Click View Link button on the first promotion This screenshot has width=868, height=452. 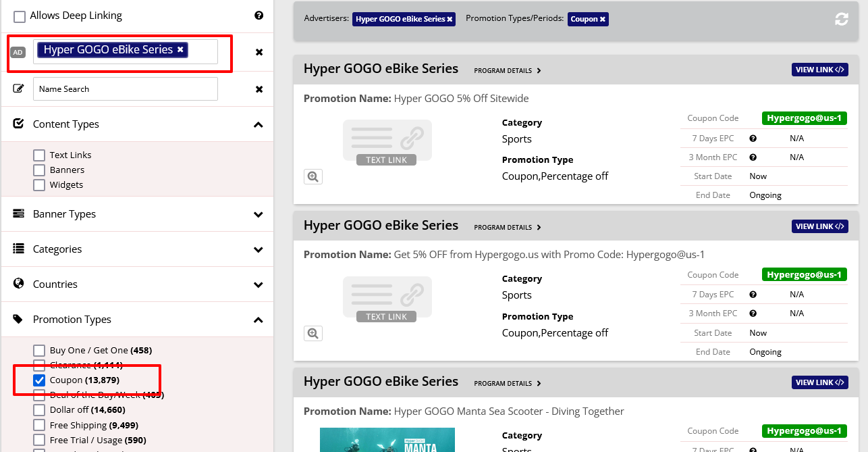coord(819,70)
